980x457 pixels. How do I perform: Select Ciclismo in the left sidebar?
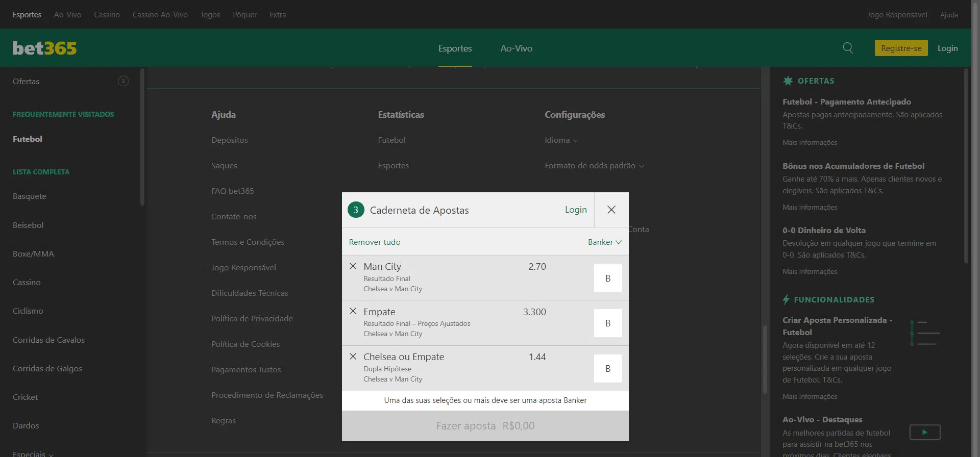coord(28,311)
